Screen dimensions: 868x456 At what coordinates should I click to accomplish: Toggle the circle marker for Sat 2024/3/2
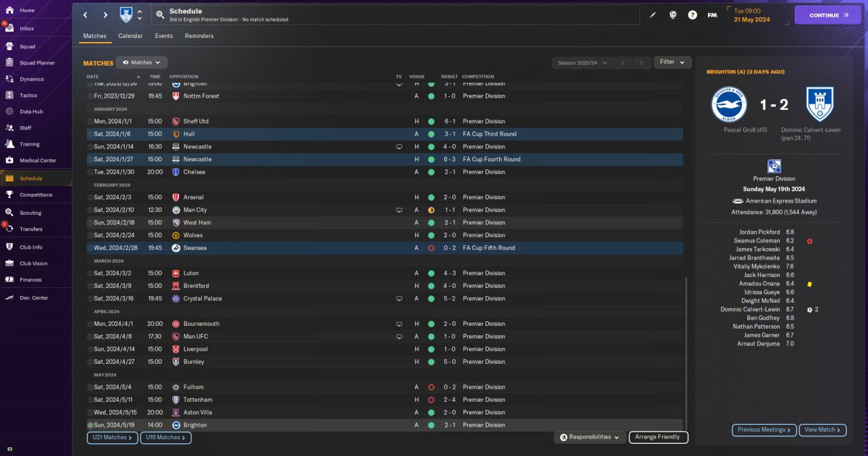click(90, 273)
